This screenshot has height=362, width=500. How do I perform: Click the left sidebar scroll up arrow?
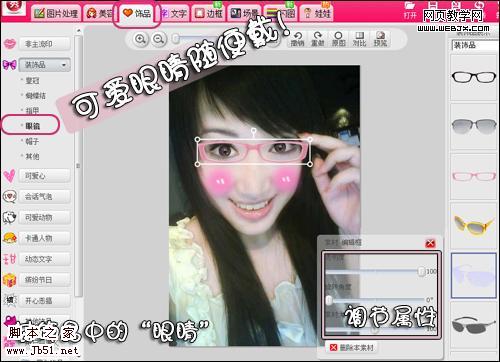tap(78, 31)
